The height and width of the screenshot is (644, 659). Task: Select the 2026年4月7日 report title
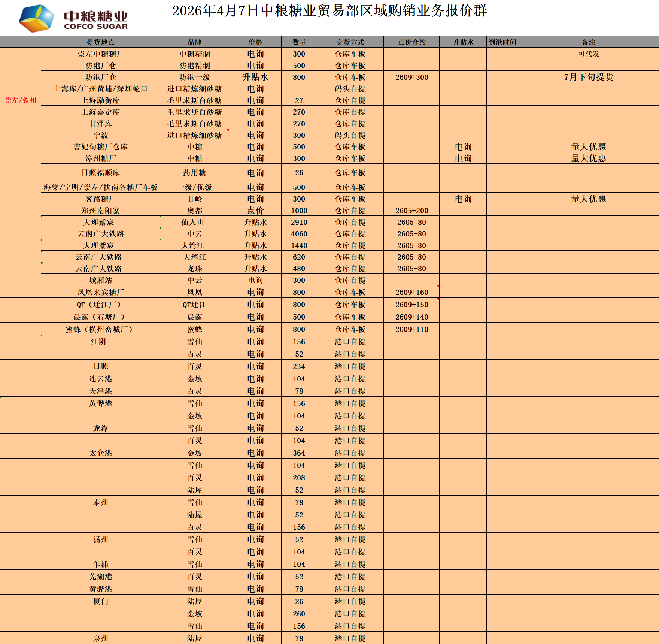[x=329, y=10]
